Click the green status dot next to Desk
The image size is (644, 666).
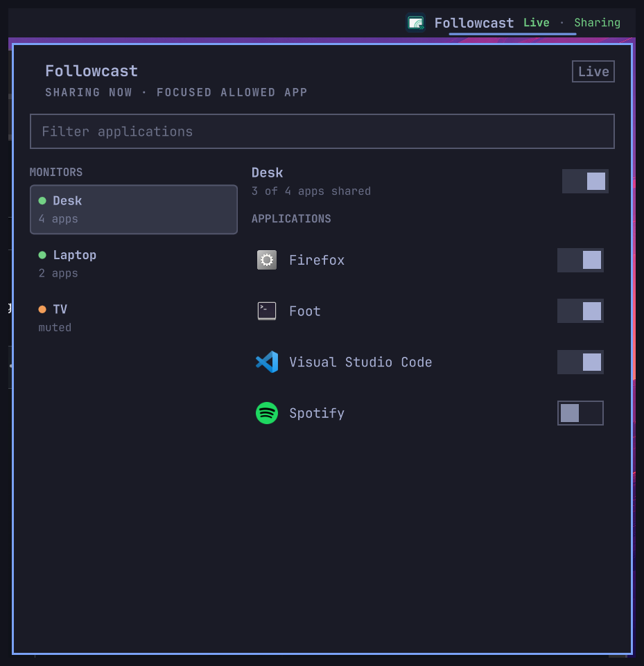coord(42,201)
